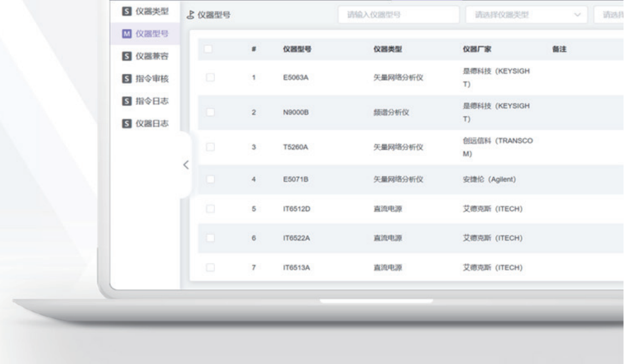Click the S icon beside 仪器日志
Viewport: 624px width, 364px height.
127,123
